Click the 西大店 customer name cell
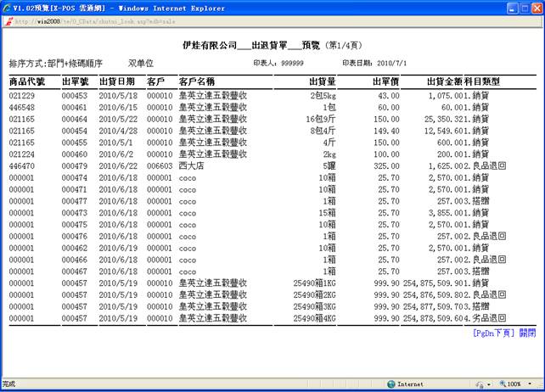 tap(192, 167)
